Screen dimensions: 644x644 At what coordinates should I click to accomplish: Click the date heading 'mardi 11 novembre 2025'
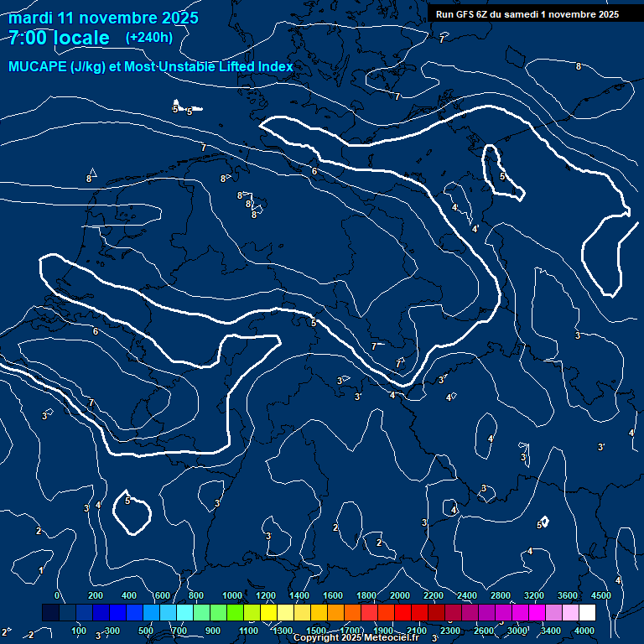(x=103, y=18)
